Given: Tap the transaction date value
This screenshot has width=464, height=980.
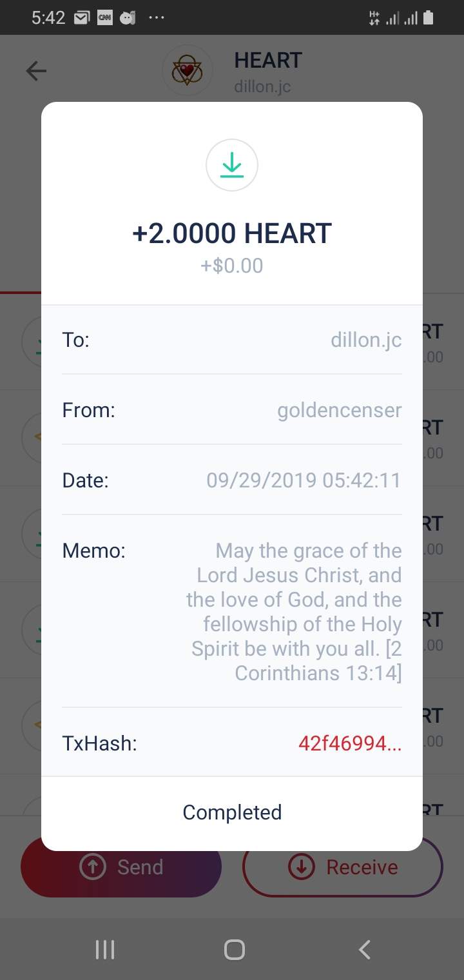Looking at the screenshot, I should pos(304,480).
